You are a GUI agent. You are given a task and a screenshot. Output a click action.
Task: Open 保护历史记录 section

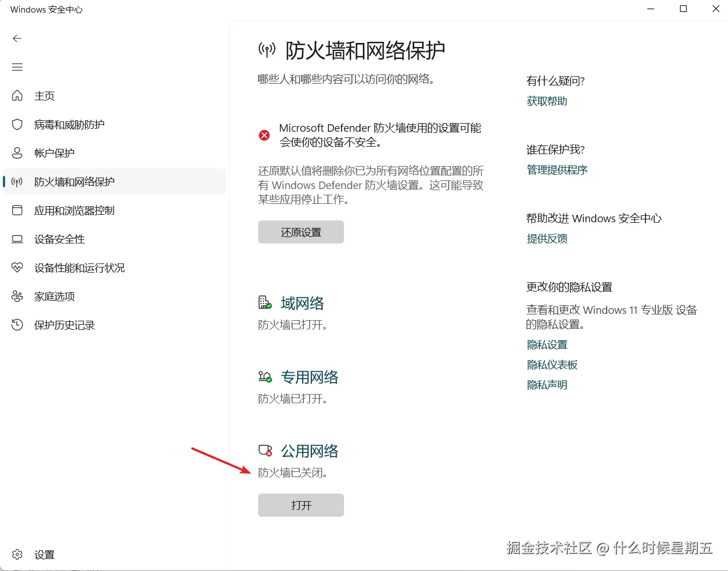114,325
